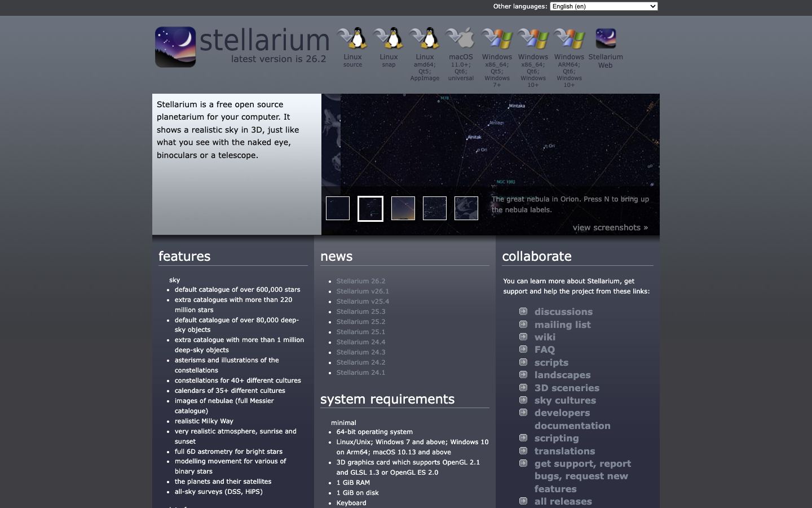This screenshot has width=812, height=508.
Task: Go to the mailing list link
Action: tap(563, 325)
